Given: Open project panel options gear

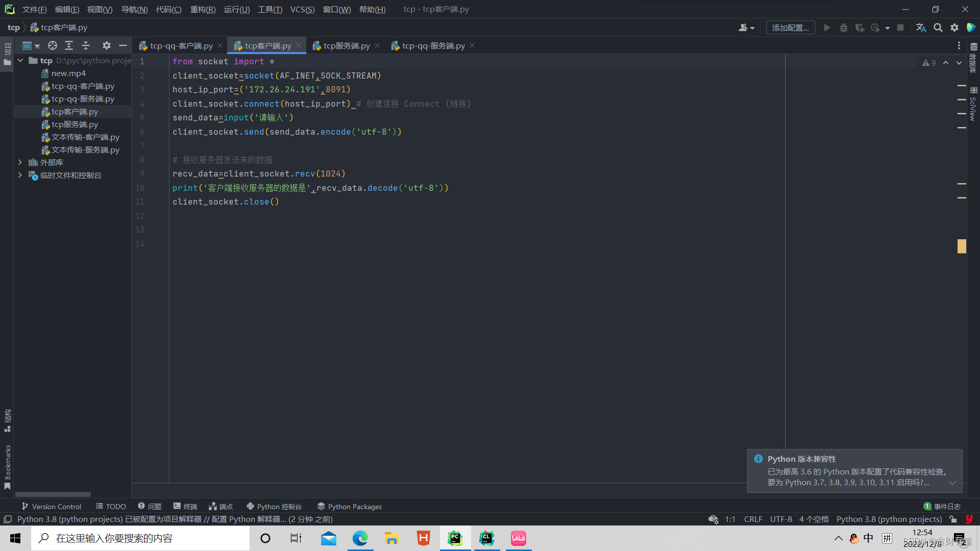Looking at the screenshot, I should point(106,45).
